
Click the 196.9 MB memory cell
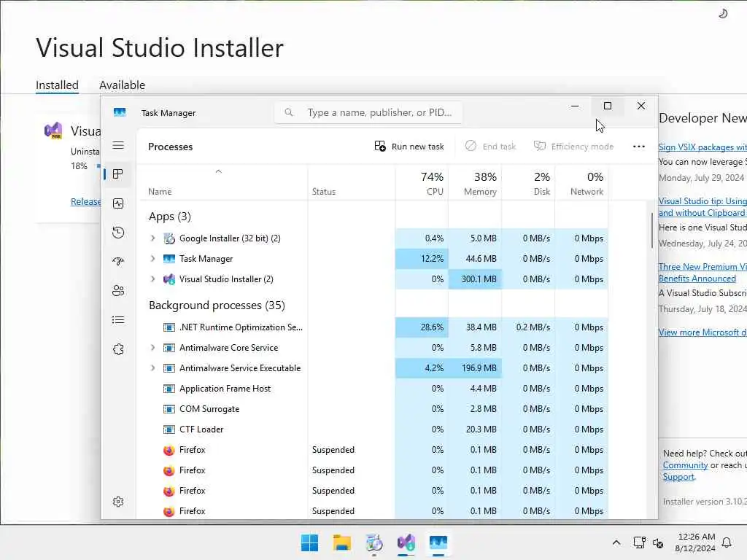pyautogui.click(x=475, y=368)
